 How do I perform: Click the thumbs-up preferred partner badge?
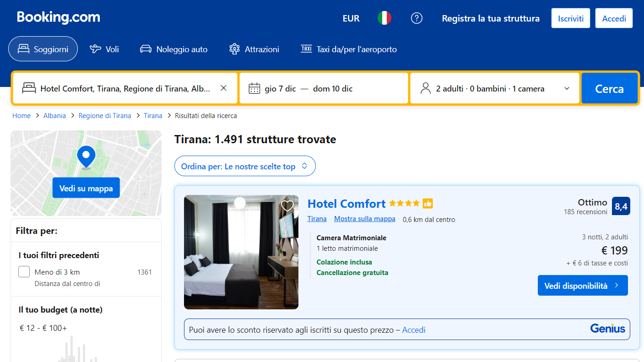tap(428, 203)
